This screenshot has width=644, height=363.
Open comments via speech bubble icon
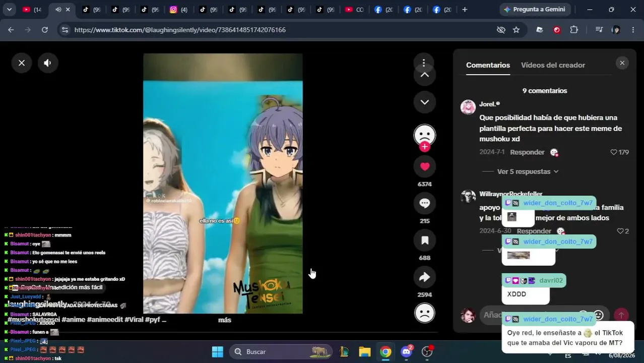(x=425, y=203)
